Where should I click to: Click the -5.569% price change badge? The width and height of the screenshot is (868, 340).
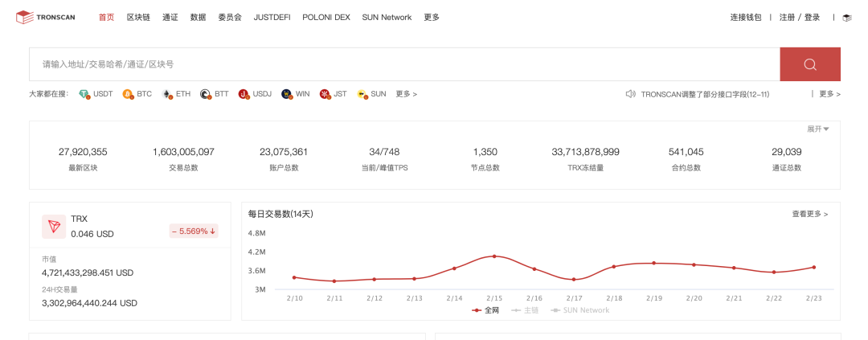pyautogui.click(x=194, y=231)
